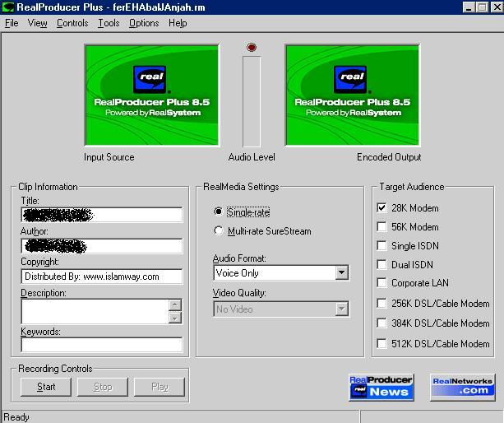Click the Description scrollbar up arrow
This screenshot has height=423, width=504.
(x=175, y=304)
